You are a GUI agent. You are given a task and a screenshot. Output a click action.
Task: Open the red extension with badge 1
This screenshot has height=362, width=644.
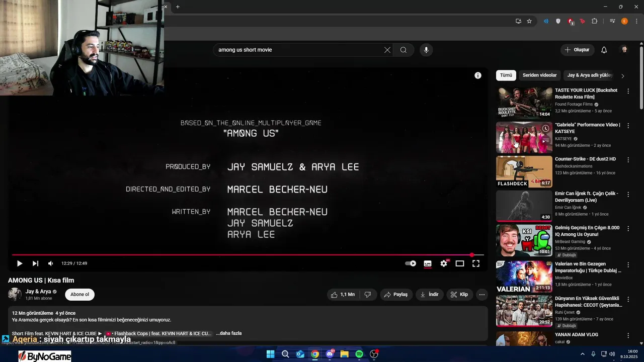click(x=571, y=21)
